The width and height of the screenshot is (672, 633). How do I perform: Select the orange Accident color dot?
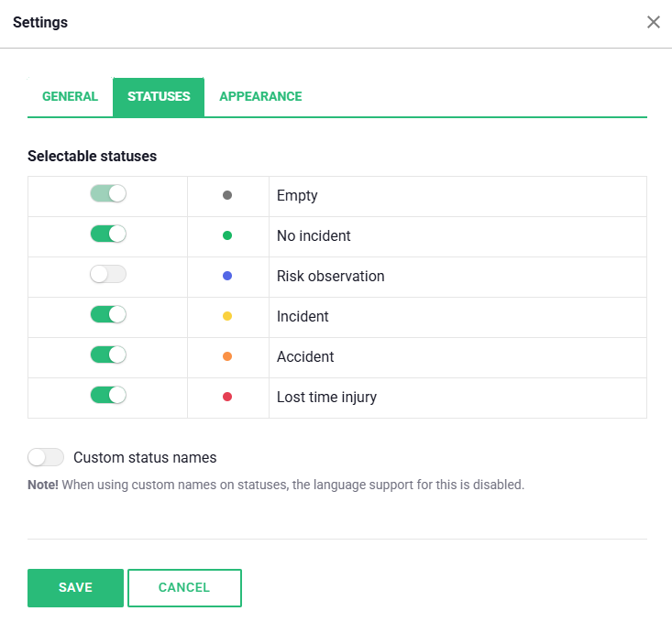(227, 356)
